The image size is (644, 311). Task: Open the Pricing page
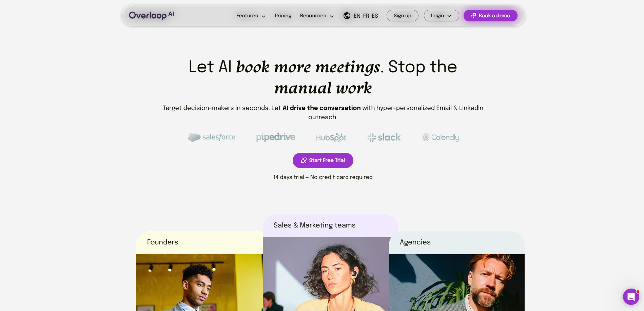pyautogui.click(x=283, y=16)
